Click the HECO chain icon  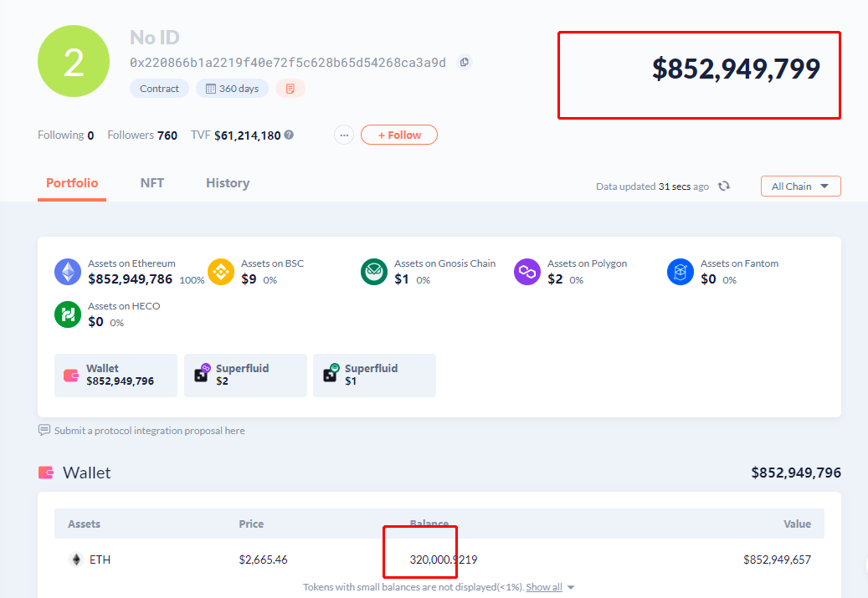68,314
